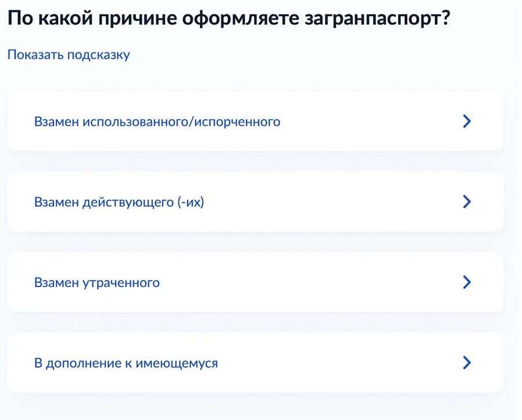Click the arrow icon beside "Взамен действующего (-их)"
The width and height of the screenshot is (522, 420).
click(467, 202)
